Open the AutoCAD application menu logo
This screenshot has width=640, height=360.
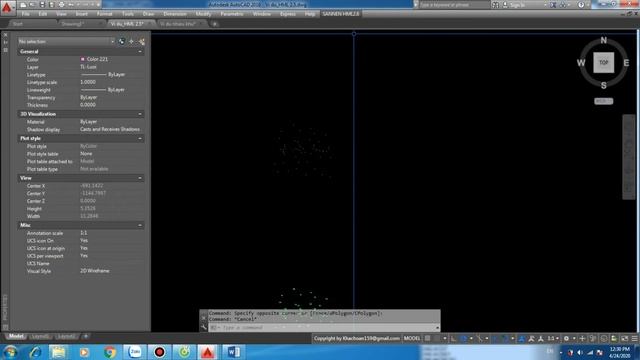(x=7, y=7)
